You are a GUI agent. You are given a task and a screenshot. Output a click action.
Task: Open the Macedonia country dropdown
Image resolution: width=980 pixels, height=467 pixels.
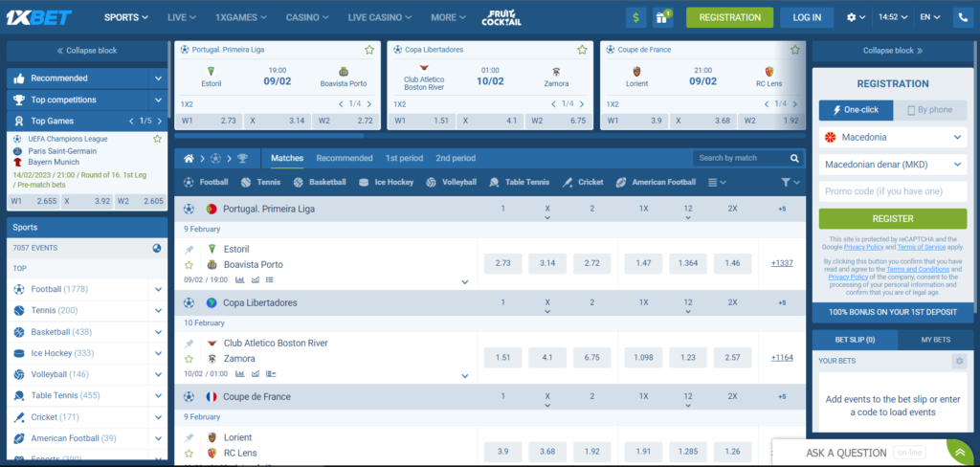[893, 137]
